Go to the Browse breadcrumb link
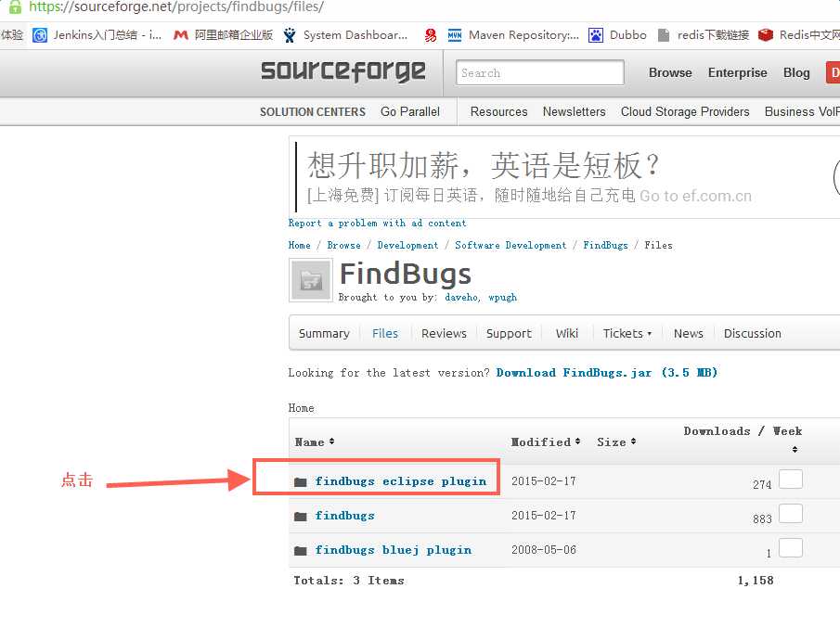 [344, 245]
